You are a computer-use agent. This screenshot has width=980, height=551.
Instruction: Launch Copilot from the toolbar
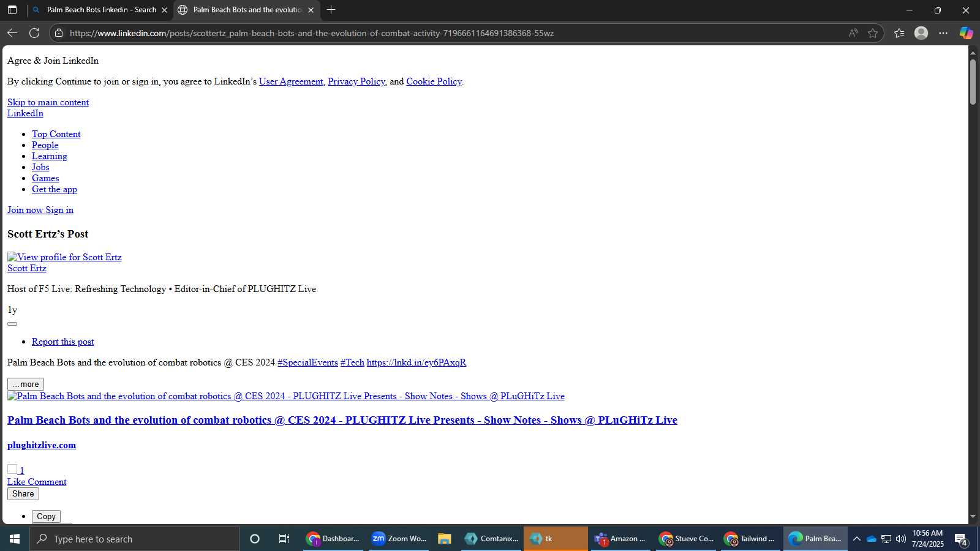[x=966, y=33]
